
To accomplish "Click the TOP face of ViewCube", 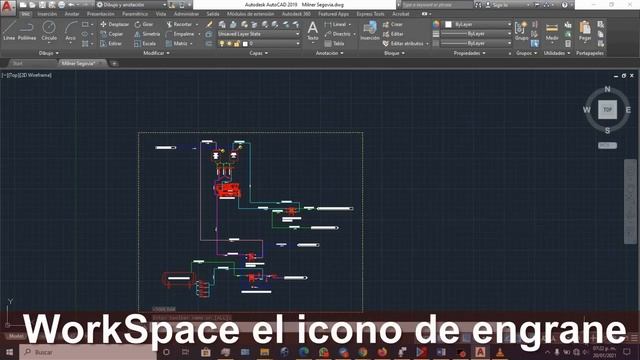I will [607, 109].
